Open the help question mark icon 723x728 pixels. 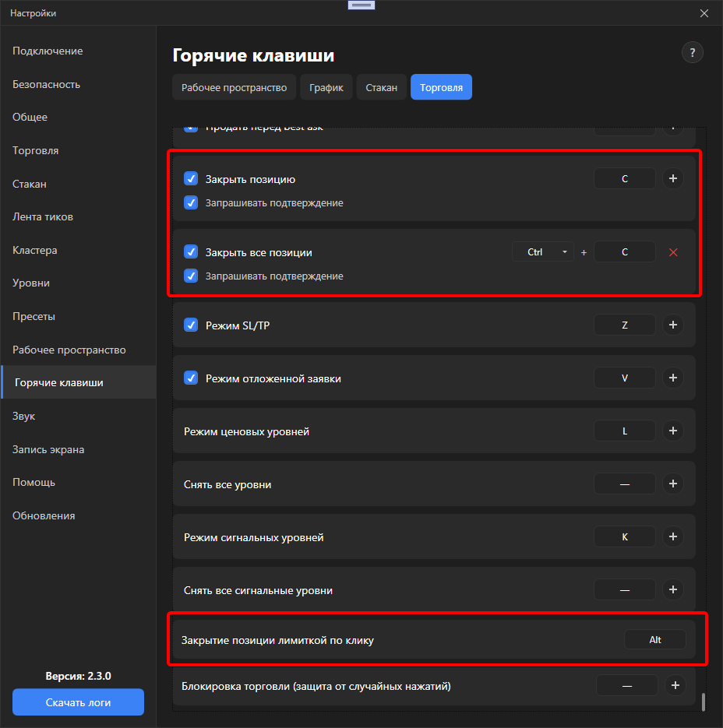[x=693, y=52]
